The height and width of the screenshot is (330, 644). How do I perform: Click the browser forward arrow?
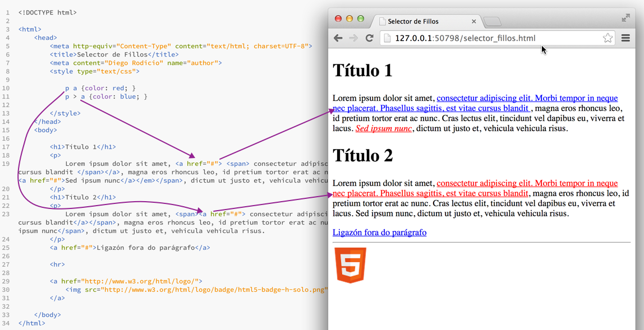coord(353,38)
